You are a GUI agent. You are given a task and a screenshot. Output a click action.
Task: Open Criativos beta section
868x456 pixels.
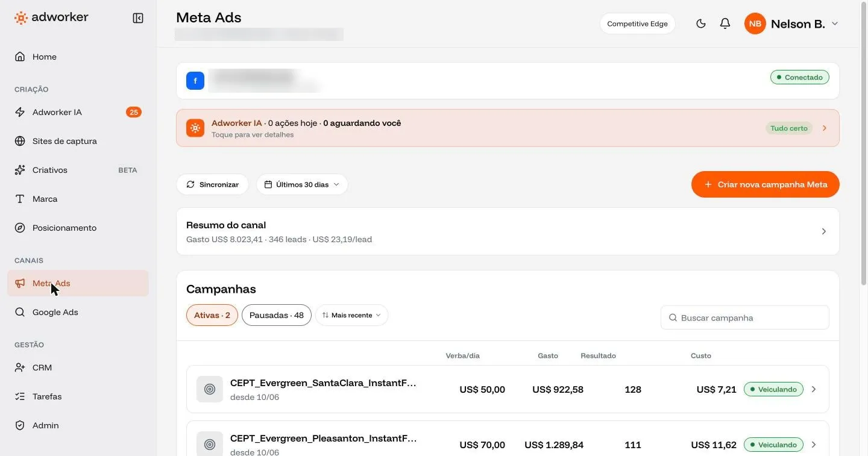78,170
